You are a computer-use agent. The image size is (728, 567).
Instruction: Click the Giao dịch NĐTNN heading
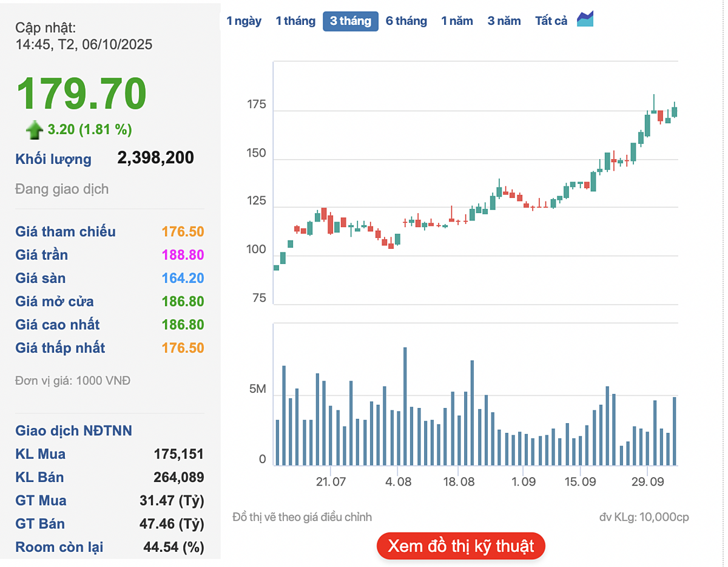pyautogui.click(x=73, y=431)
